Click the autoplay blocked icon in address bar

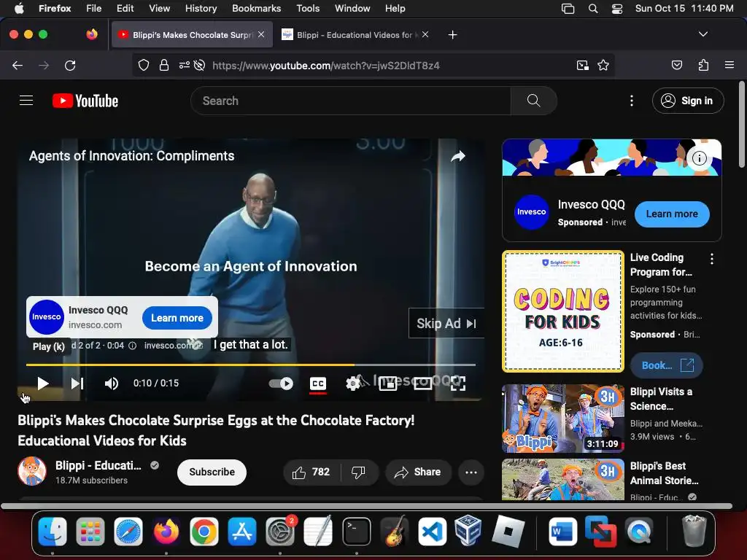[x=200, y=65]
